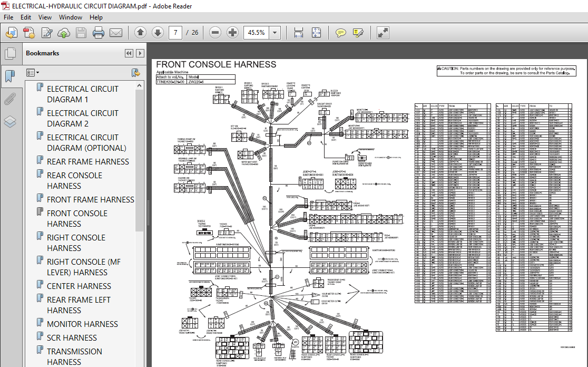The image size is (588, 367).
Task: Click the Print icon
Action: (98, 33)
